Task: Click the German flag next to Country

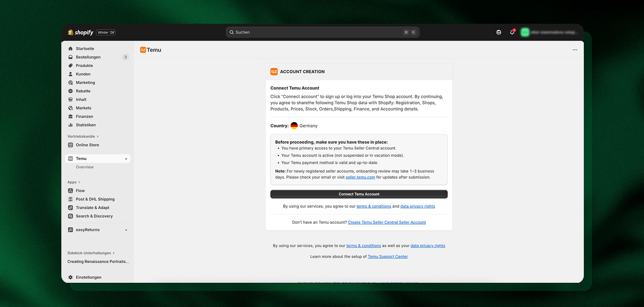Action: [294, 125]
